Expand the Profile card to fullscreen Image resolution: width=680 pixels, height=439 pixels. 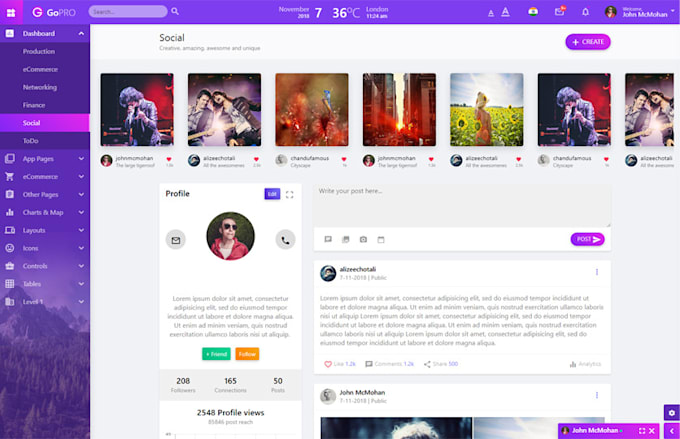[289, 195]
